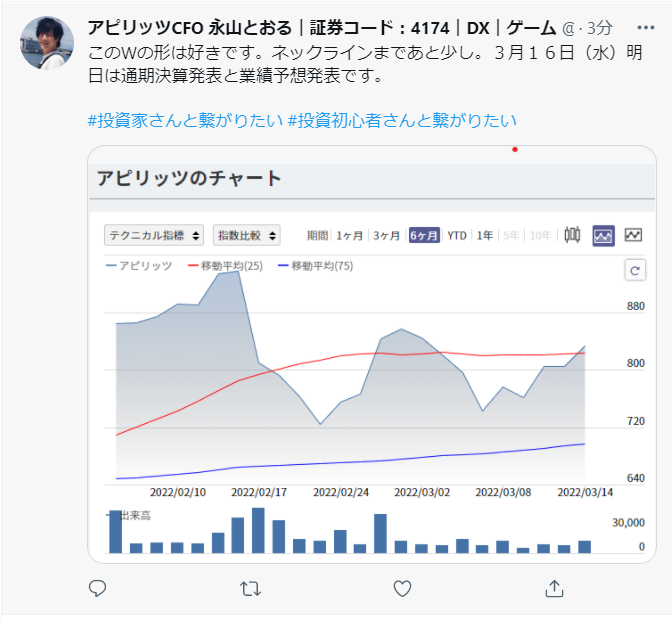Click the 800 price axis label
This screenshot has height=622, width=672.
click(x=636, y=363)
